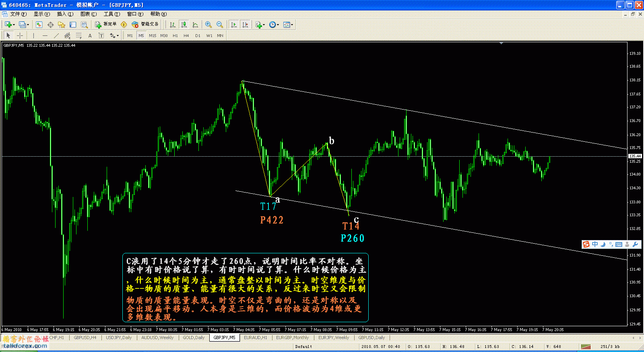Switch timeframe to MN

click(x=220, y=35)
